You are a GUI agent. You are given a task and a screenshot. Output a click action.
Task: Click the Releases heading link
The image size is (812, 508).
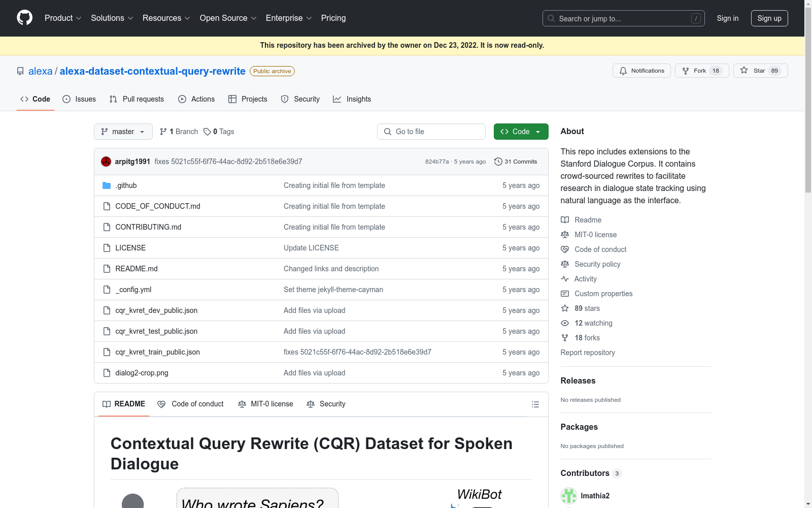(578, 381)
